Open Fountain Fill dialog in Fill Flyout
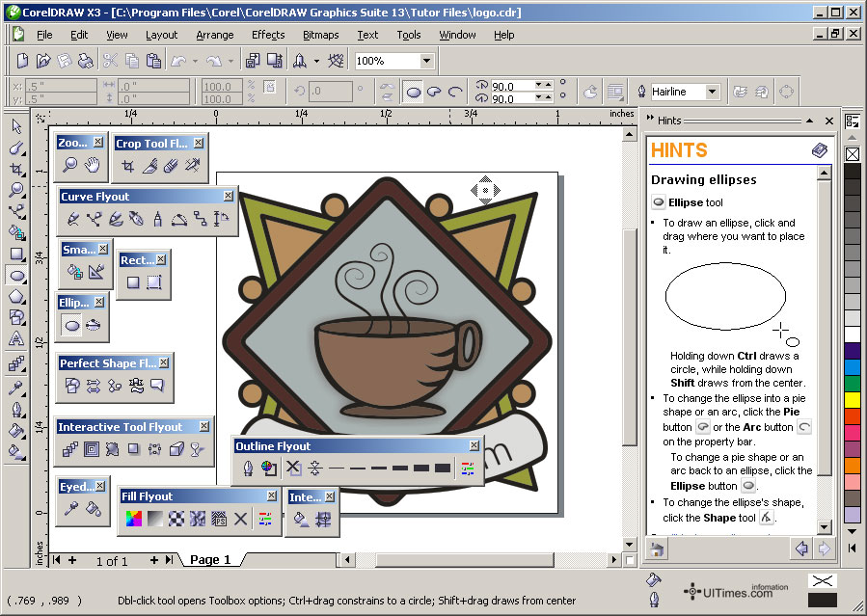867x616 pixels. click(x=155, y=519)
